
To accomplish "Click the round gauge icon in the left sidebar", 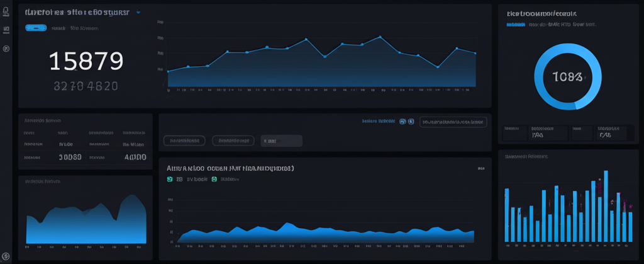I will tap(6, 49).
